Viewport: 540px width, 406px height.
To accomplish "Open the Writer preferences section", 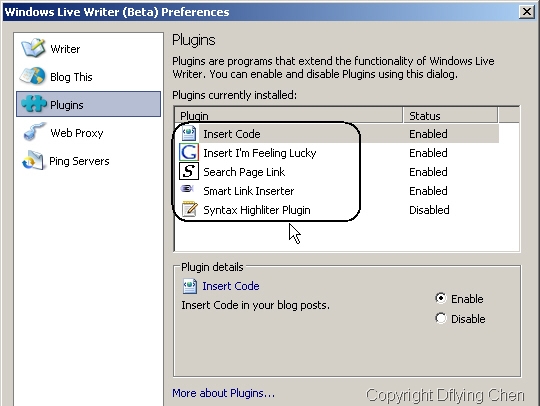I will (88, 48).
